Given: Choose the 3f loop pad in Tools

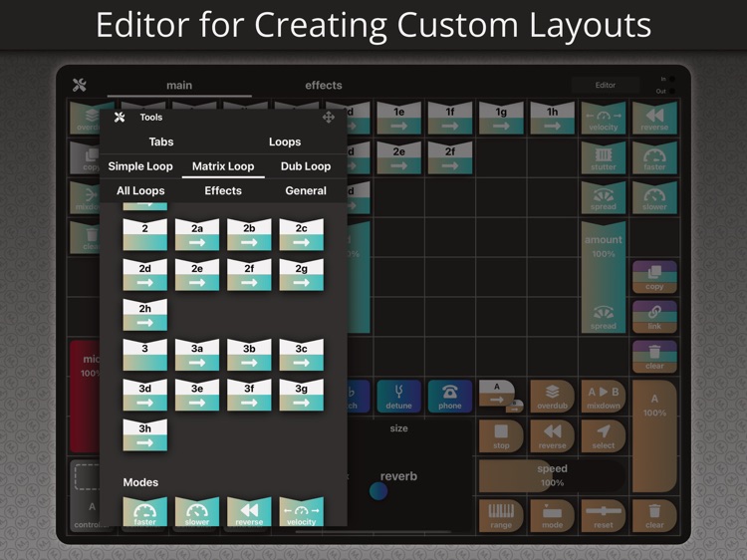Looking at the screenshot, I should click(x=249, y=395).
